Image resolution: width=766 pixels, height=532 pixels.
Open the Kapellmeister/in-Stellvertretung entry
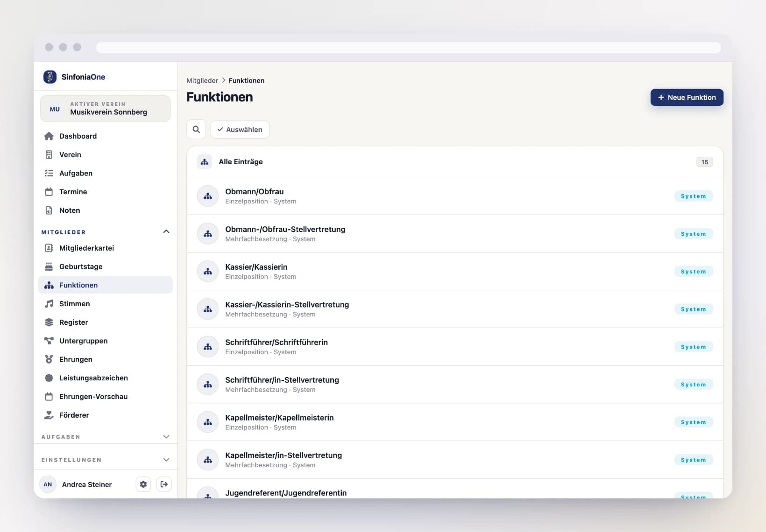[x=455, y=460]
